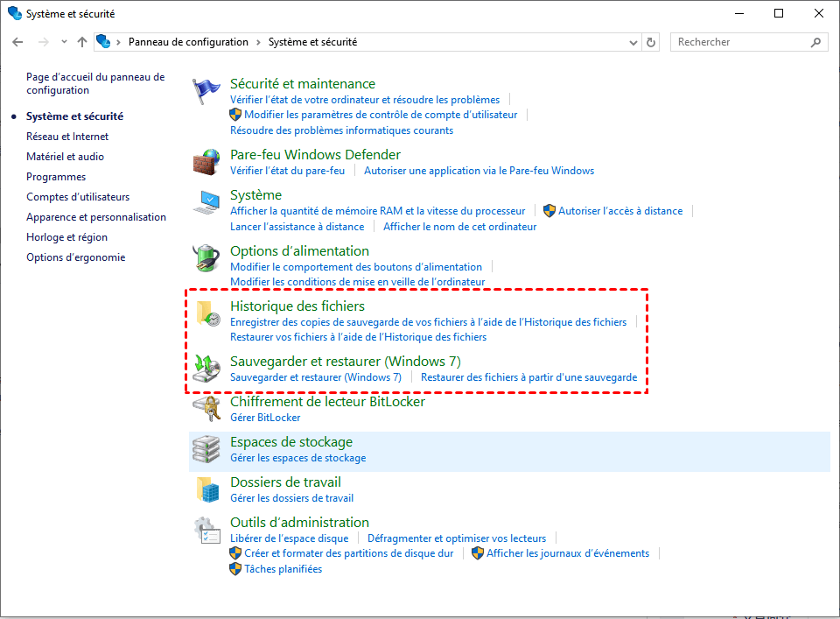840x619 pixels.
Task: Click shield icon beside Tâches planifiées
Action: coord(235,569)
